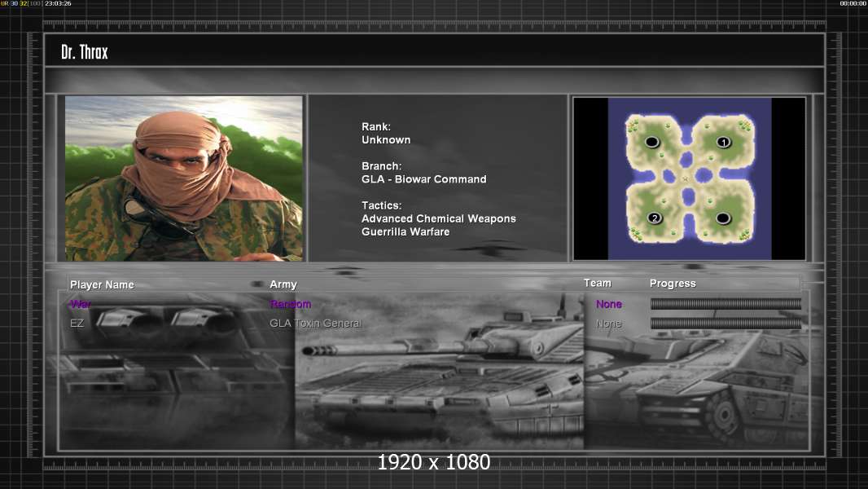Click the Team column header
Image resolution: width=868 pixels, height=489 pixels.
[597, 283]
